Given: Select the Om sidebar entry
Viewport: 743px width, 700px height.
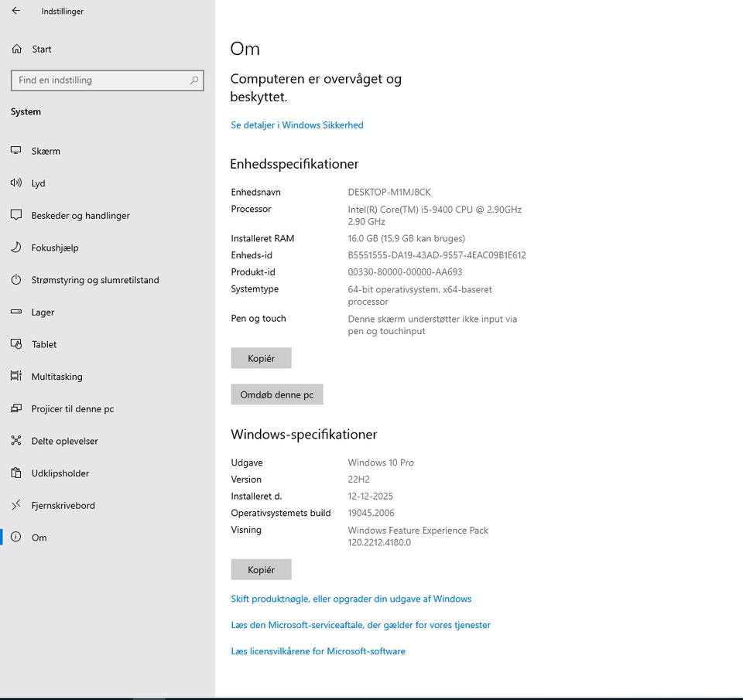Looking at the screenshot, I should tap(107, 538).
